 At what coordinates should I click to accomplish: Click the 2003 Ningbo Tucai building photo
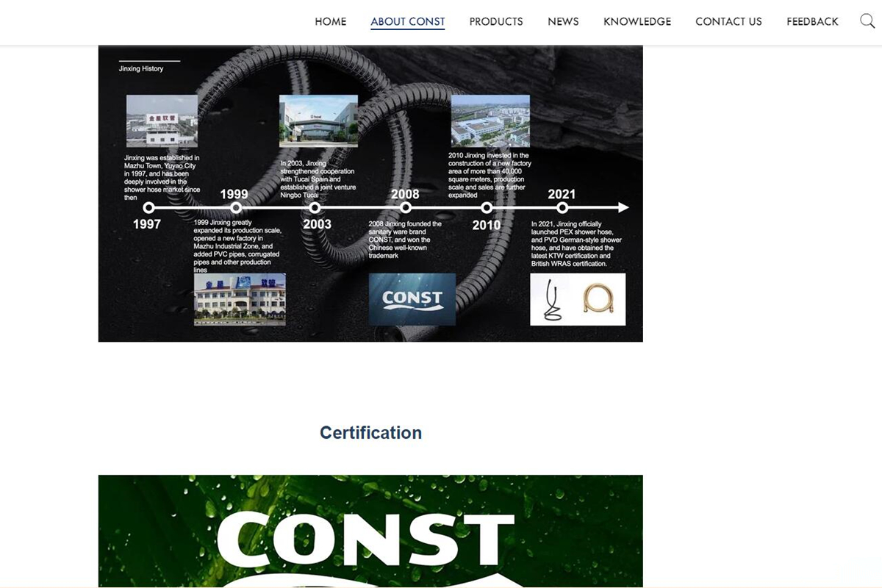coord(318,121)
